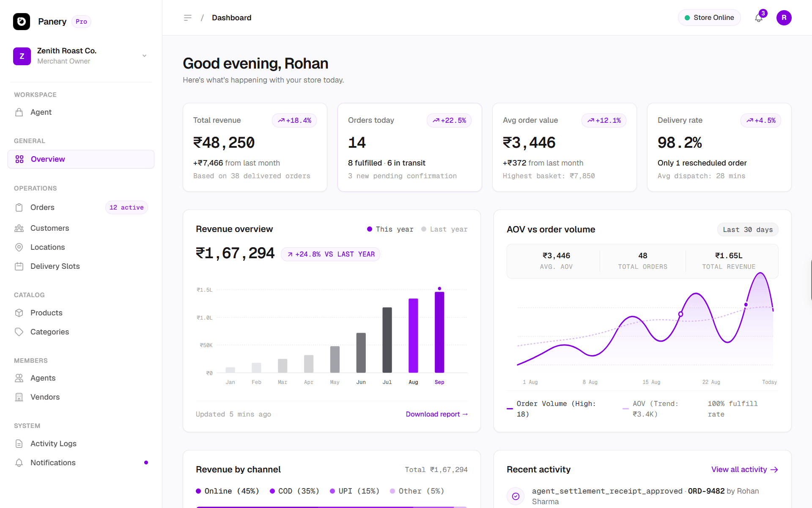Open notifications bell in header
812x508 pixels.
pyautogui.click(x=759, y=18)
